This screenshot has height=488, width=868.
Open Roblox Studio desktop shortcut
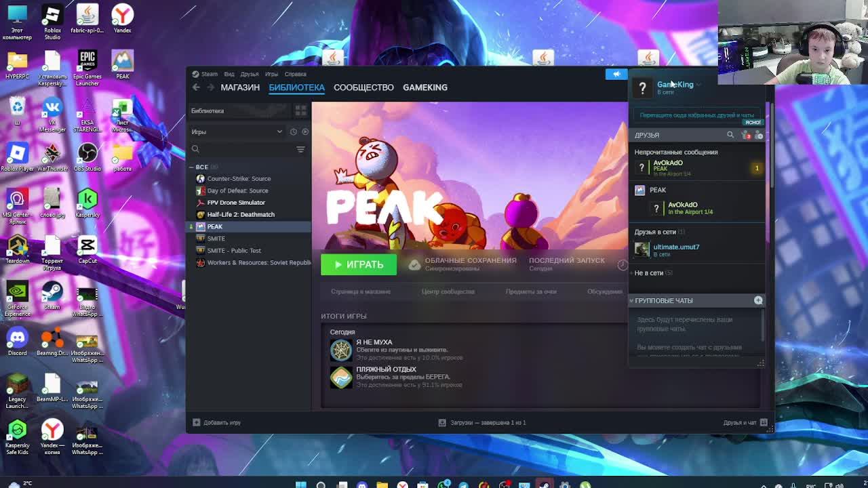[x=52, y=22]
